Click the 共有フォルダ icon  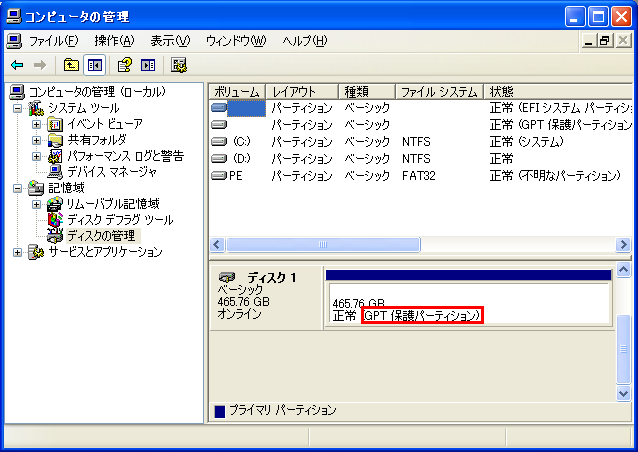[x=55, y=140]
